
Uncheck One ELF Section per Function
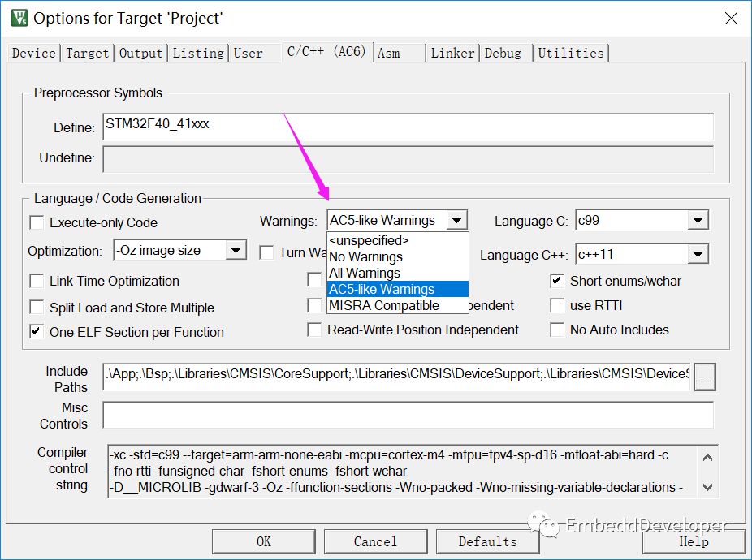37,332
